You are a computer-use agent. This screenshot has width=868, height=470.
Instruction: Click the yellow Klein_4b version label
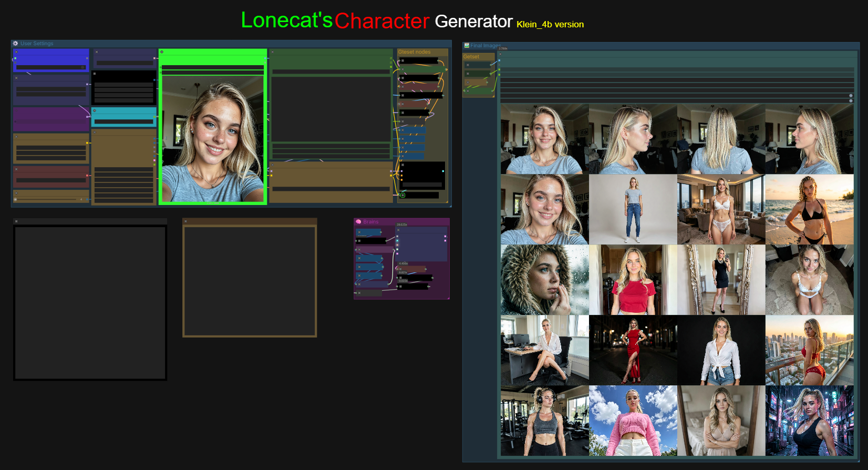(x=550, y=24)
